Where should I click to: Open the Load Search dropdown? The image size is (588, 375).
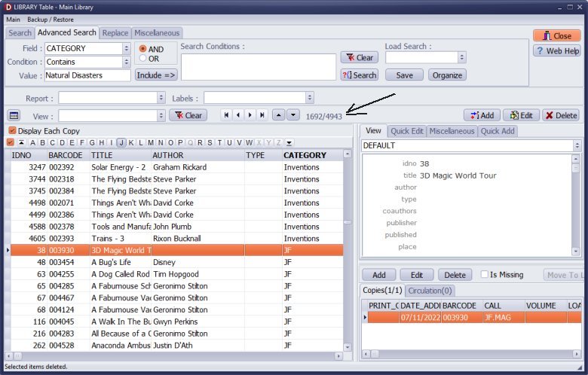pos(461,57)
